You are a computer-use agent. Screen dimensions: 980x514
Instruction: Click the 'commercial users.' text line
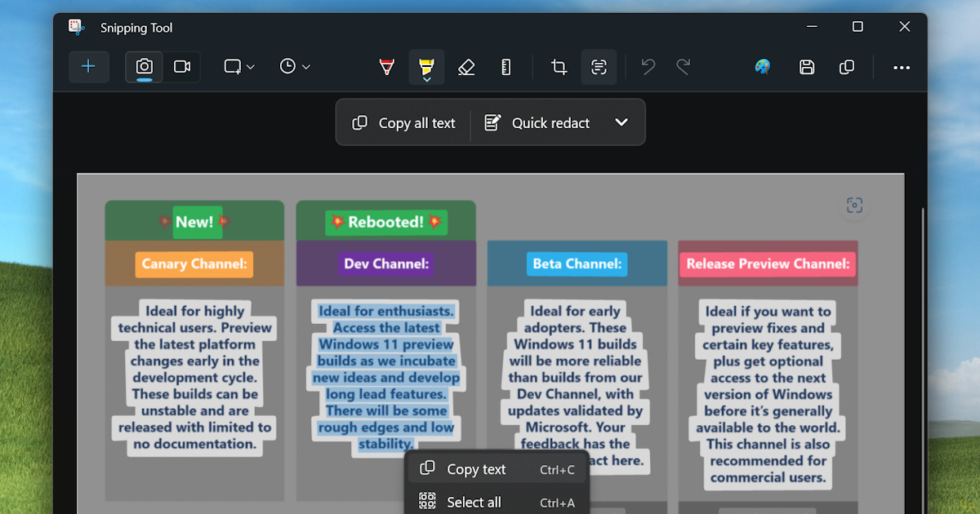[x=768, y=478]
